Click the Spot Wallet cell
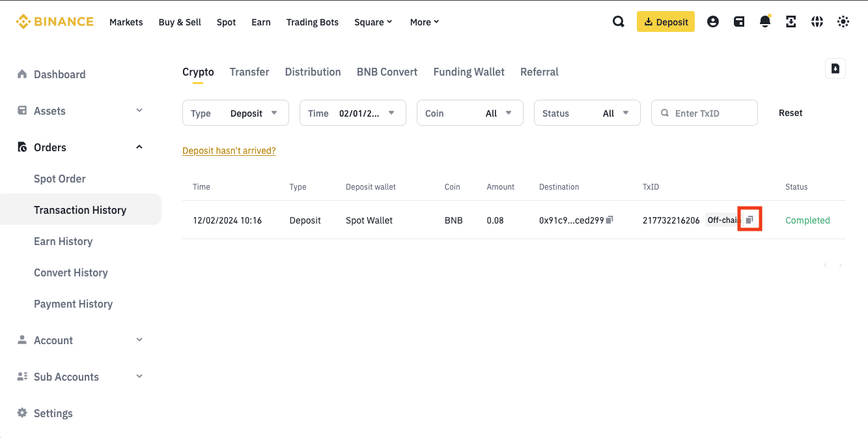The height and width of the screenshot is (438, 868). [x=369, y=220]
